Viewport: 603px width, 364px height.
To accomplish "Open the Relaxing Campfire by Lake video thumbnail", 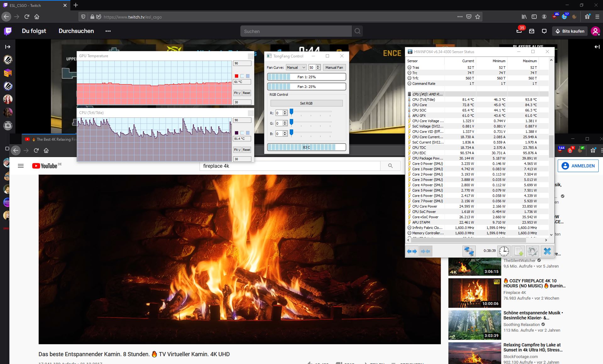I will pyautogui.click(x=474, y=353).
